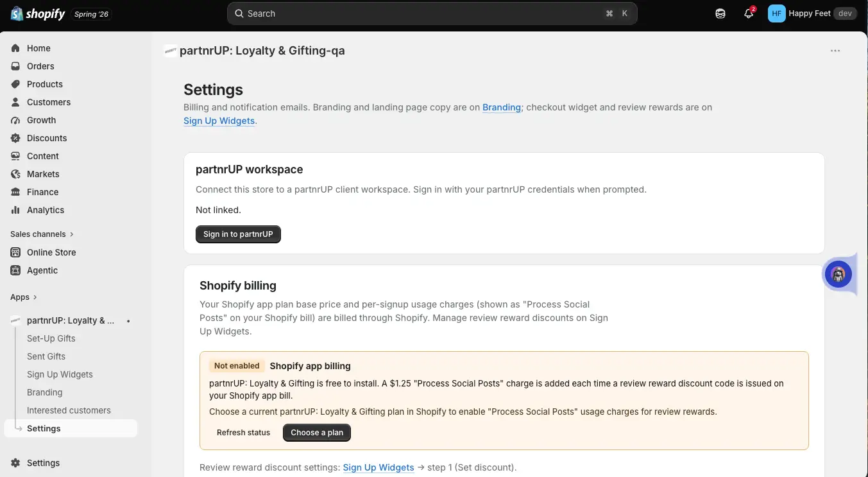
Task: Click the "Shopify app billing" heading
Action: coord(310,366)
